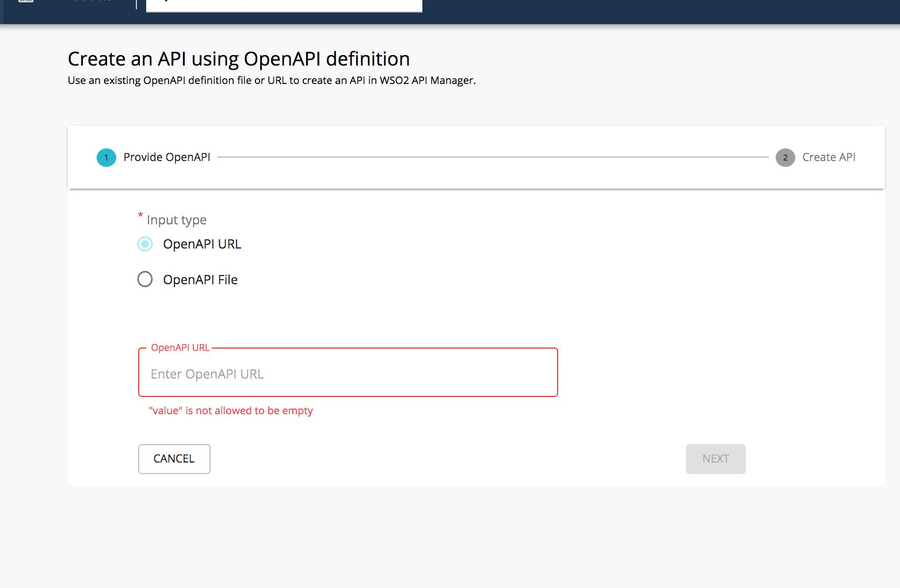Click the OpenAPI File label text
The image size is (900, 588).
[x=200, y=279]
